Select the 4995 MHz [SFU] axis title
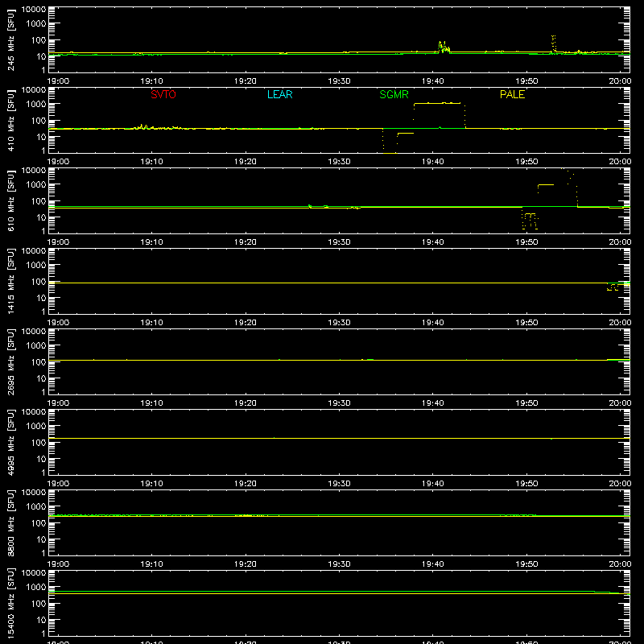The image size is (644, 644). 11,442
